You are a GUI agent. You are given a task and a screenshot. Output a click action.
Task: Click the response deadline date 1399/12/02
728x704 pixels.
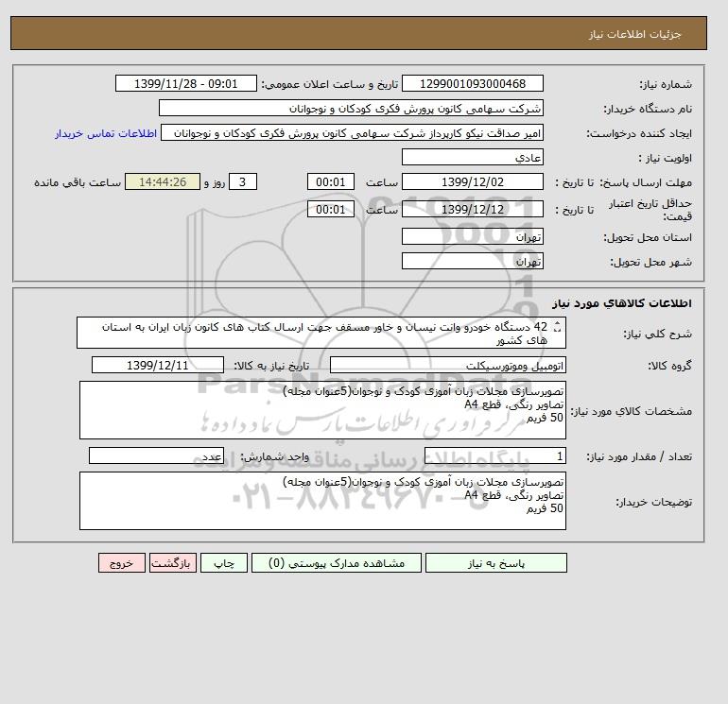[472, 182]
